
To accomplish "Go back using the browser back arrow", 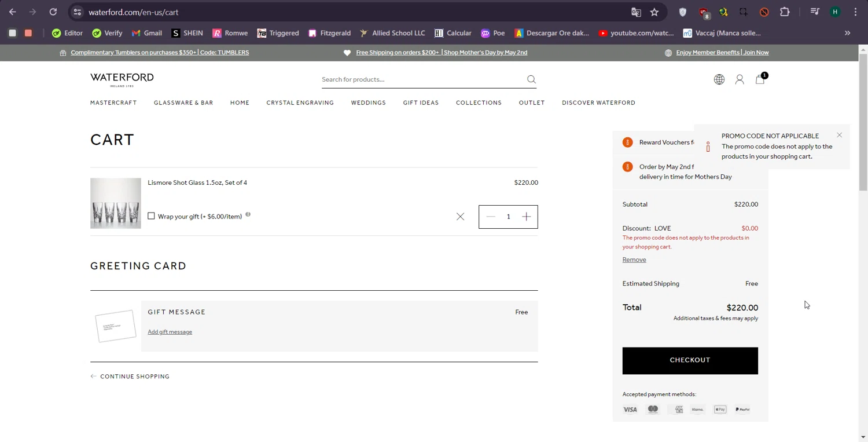I will [13, 12].
